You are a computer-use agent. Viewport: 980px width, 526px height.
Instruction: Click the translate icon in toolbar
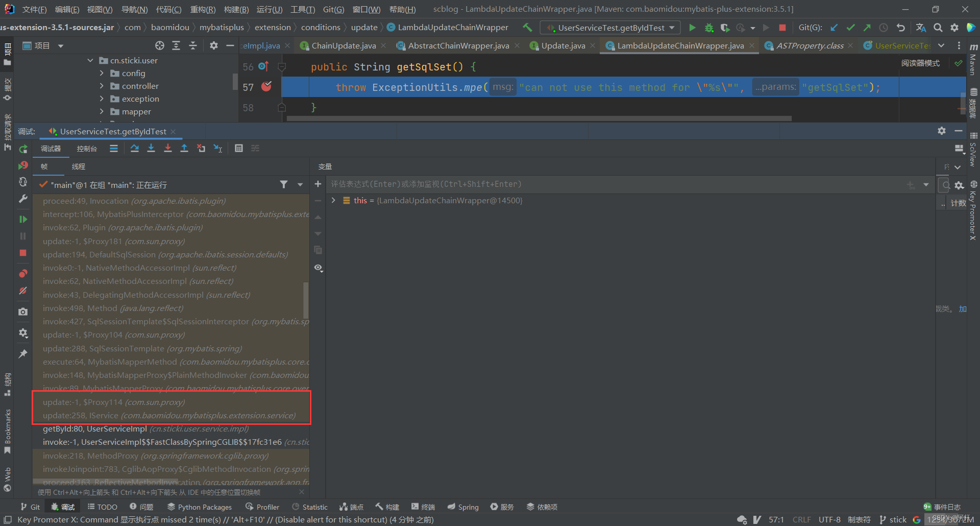coord(921,28)
